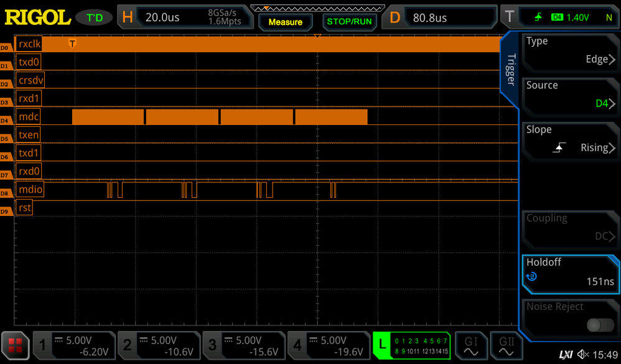Select the D0 channel marker
This screenshot has height=364, width=621.
click(6, 48)
